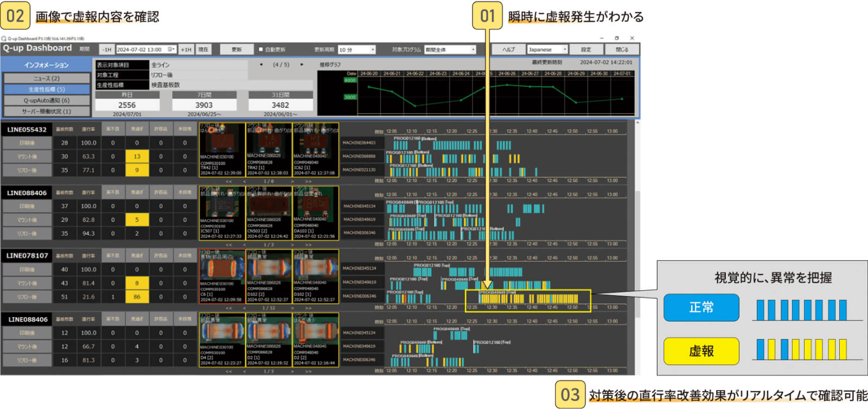Click yellow cell 13 in LINE055432 マウント後 row
Screen dimensions: 868x409
[137, 156]
